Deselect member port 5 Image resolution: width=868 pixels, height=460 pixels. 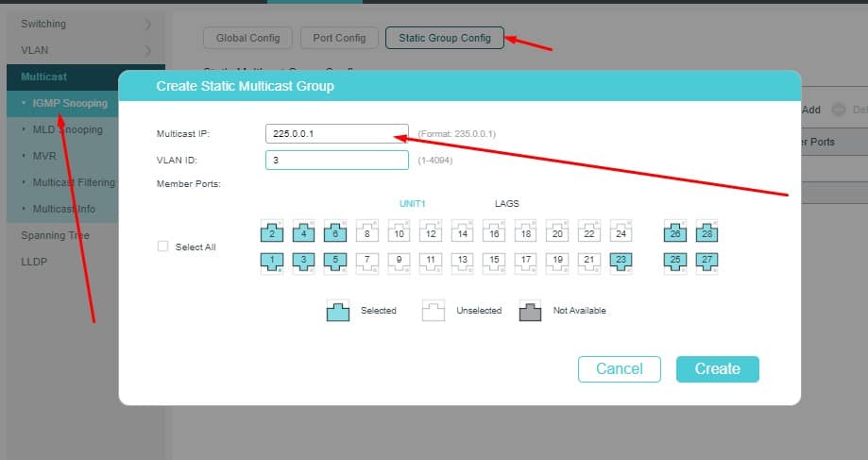[335, 263]
